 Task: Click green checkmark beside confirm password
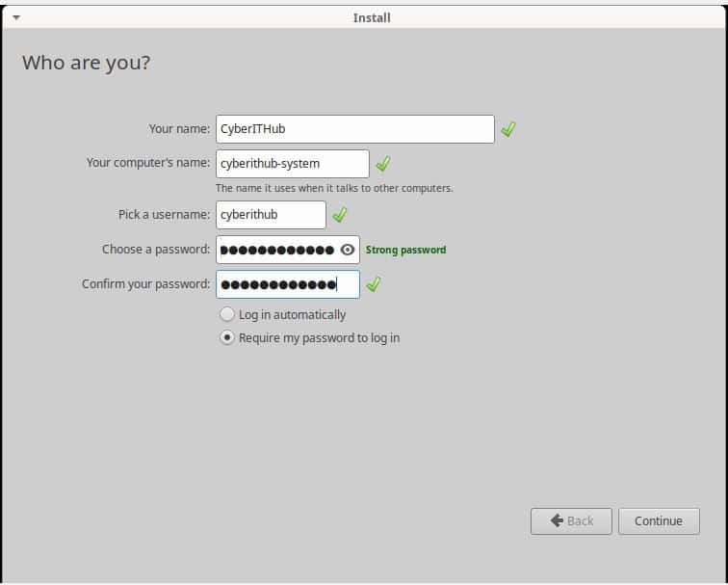coord(374,284)
